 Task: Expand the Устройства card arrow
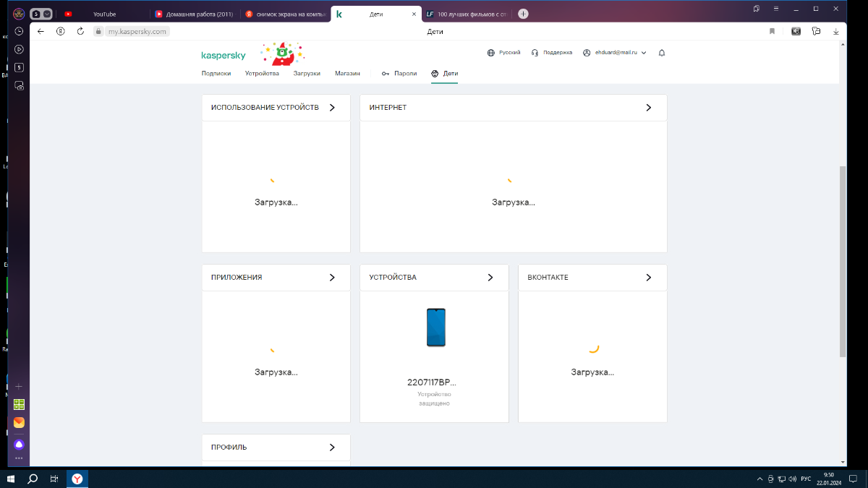tap(490, 277)
